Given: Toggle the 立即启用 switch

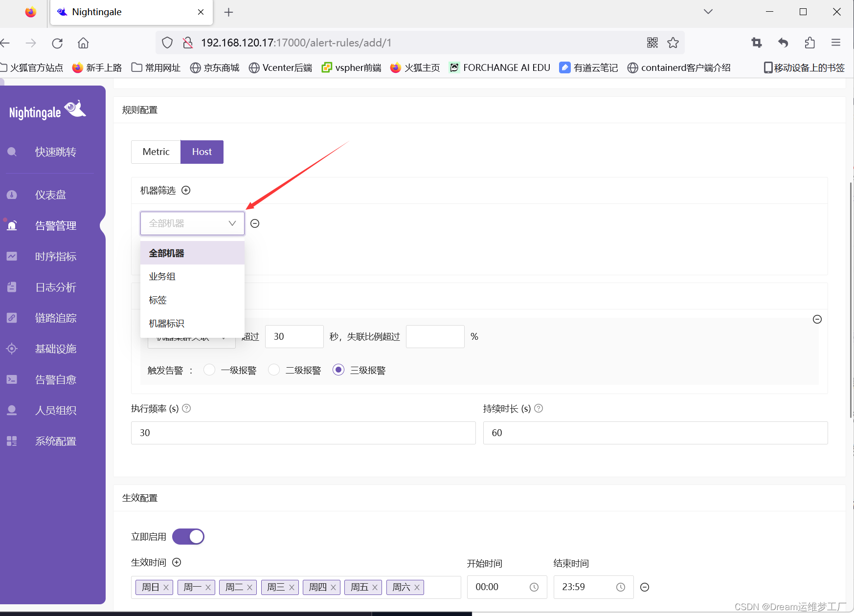Looking at the screenshot, I should [x=188, y=537].
